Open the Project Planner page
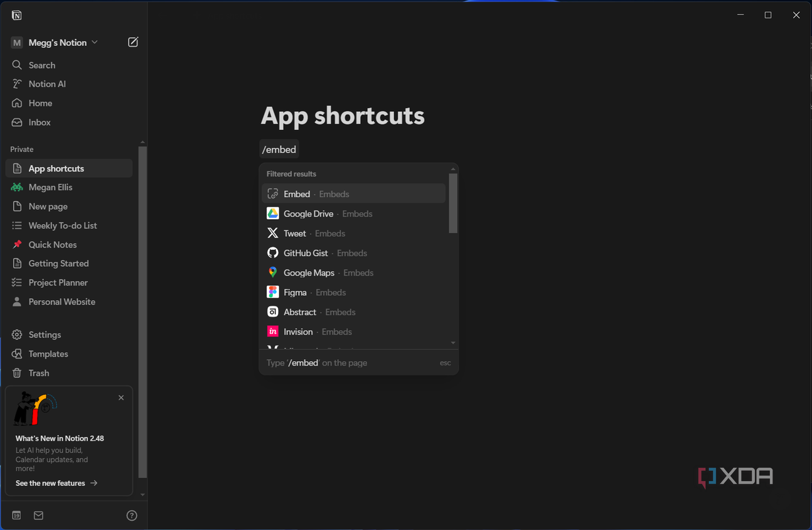This screenshot has width=812, height=530. (x=69, y=283)
